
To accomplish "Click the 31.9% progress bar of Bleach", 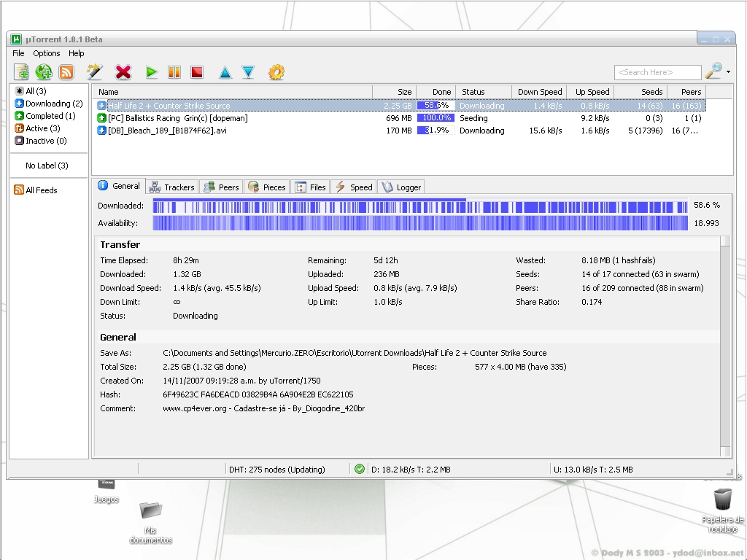I will pos(436,131).
